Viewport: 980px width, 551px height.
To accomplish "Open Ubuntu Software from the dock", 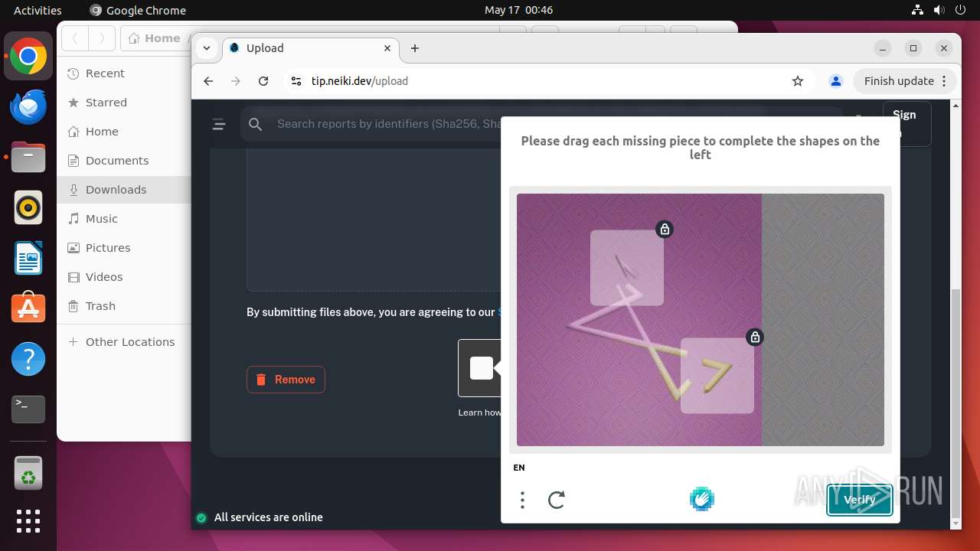I will (28, 308).
